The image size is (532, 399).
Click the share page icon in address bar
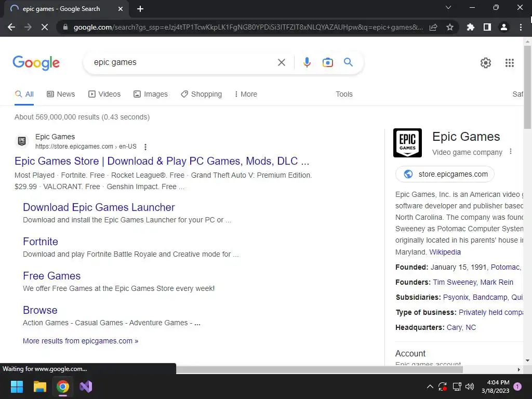coord(433,27)
